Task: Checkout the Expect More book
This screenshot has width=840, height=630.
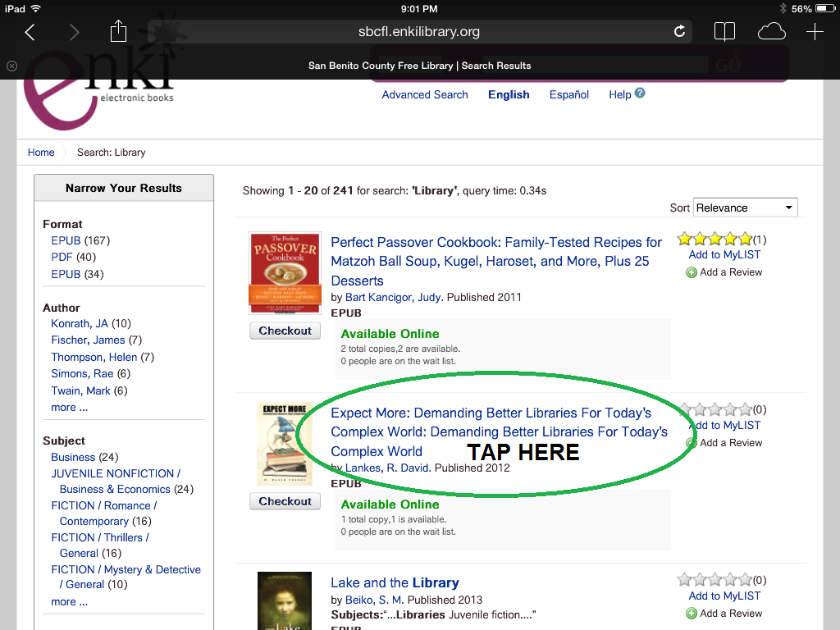Action: pos(285,501)
